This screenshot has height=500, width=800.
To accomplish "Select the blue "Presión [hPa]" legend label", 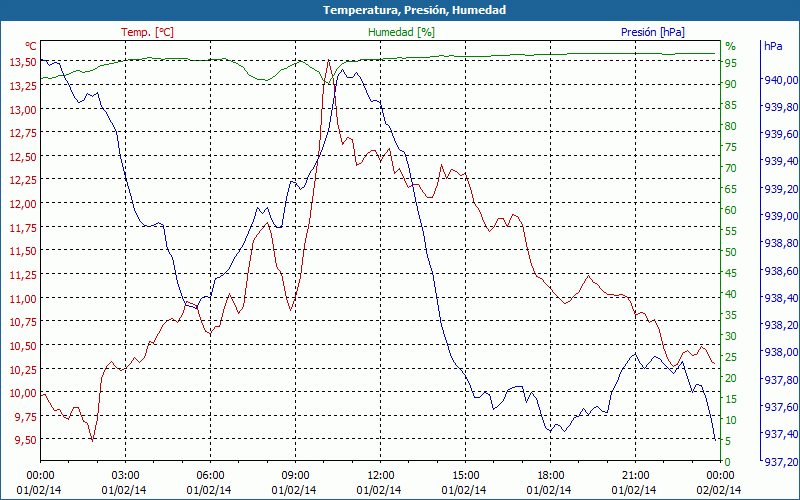I will 653,32.
